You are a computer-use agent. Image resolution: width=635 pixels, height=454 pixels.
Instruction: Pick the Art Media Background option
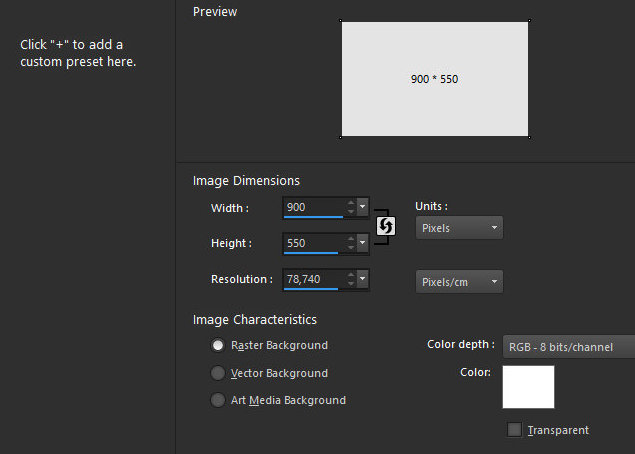(x=218, y=400)
